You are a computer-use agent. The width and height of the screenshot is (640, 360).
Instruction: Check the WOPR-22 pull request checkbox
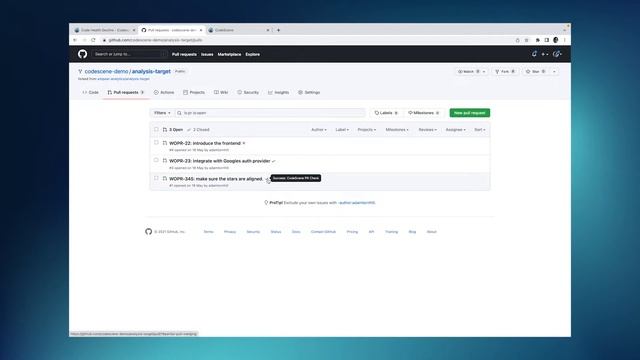coord(156,143)
